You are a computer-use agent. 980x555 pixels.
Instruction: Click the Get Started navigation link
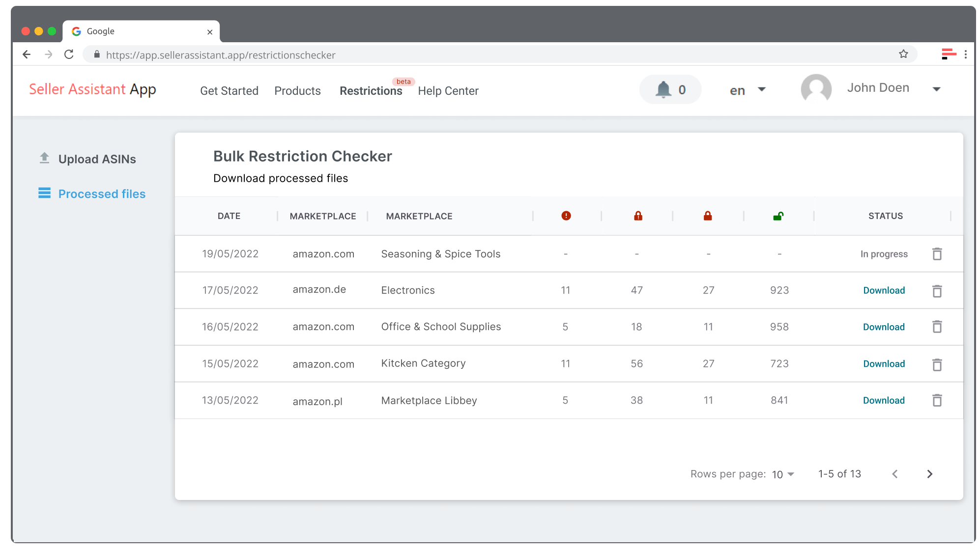coord(229,91)
